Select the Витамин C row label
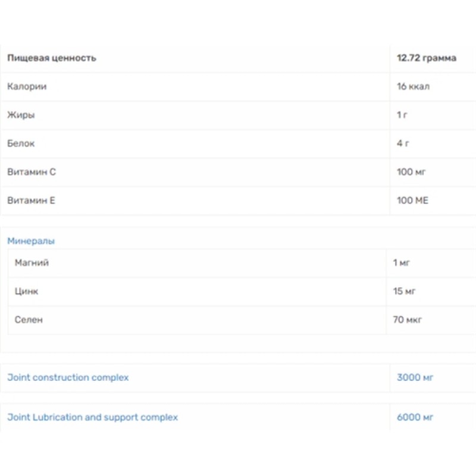Screen dimensions: 476x476 (x=32, y=172)
